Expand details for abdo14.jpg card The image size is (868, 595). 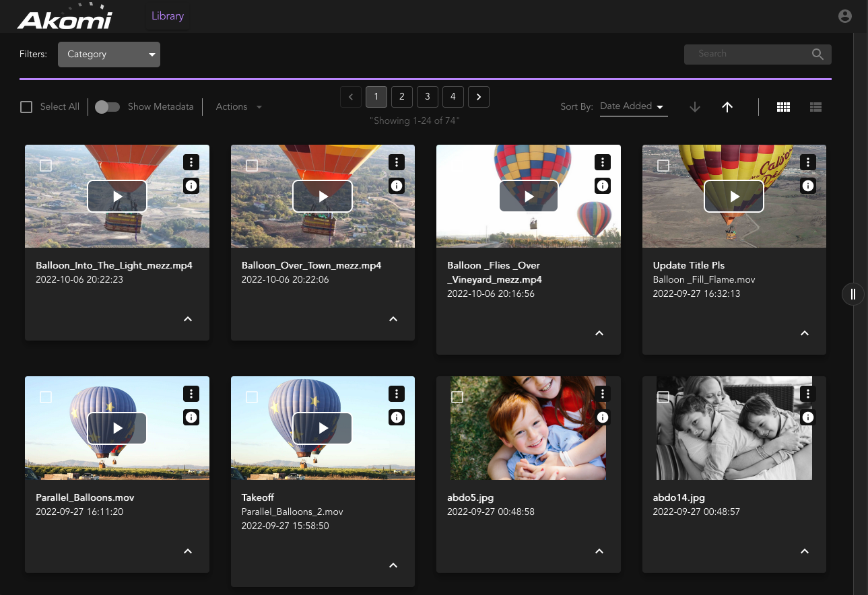pos(805,551)
